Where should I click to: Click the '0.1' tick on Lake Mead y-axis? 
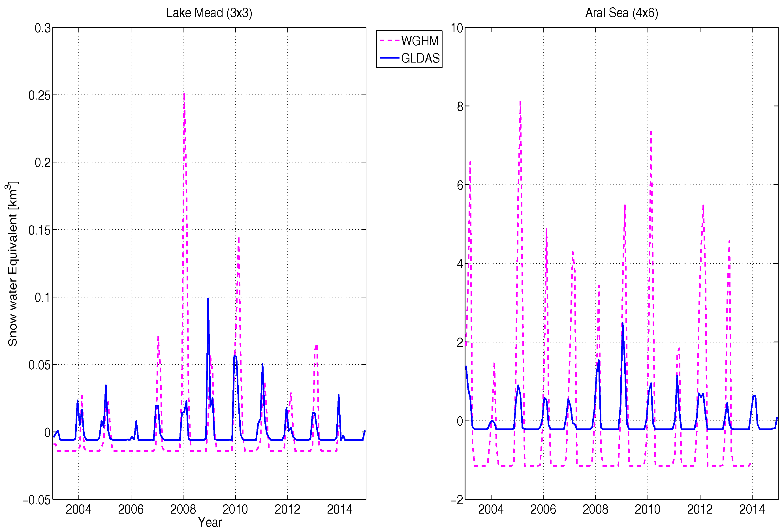[x=43, y=298]
